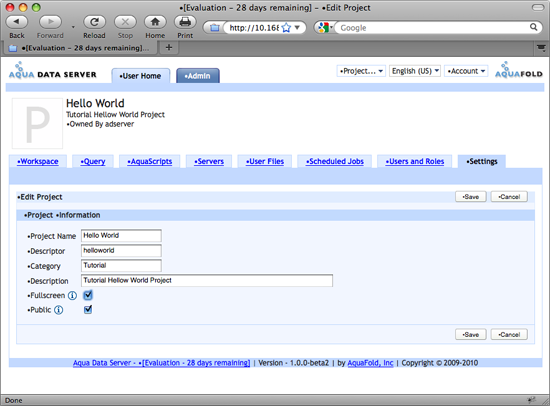Click the Reload page icon
Image resolution: width=550 pixels, height=406 pixels.
click(x=94, y=22)
